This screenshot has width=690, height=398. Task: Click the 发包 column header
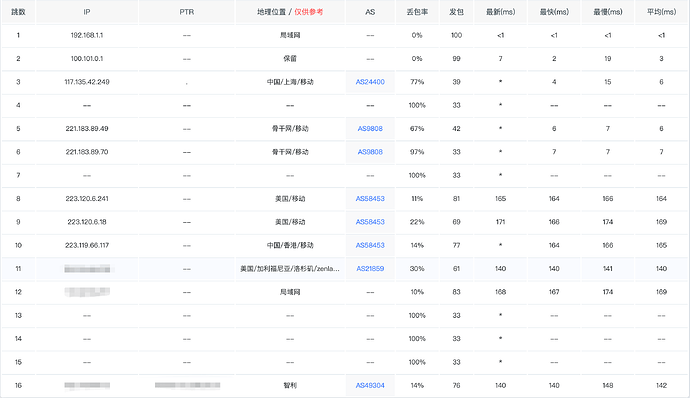coord(456,12)
